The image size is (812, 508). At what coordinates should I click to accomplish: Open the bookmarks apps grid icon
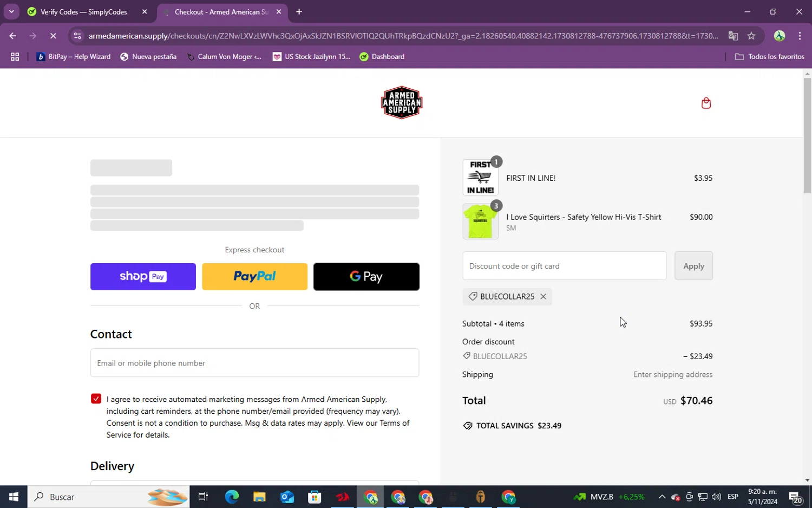pos(15,56)
